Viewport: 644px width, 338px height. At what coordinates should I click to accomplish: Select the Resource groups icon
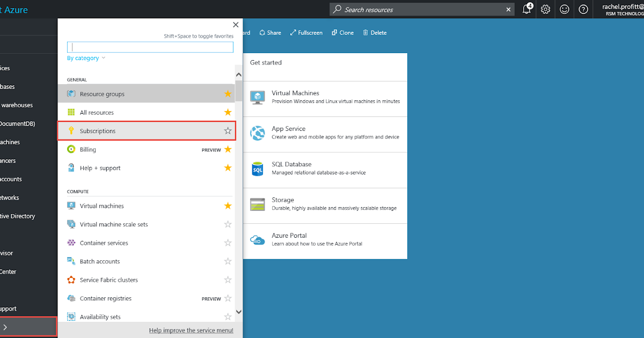click(71, 93)
